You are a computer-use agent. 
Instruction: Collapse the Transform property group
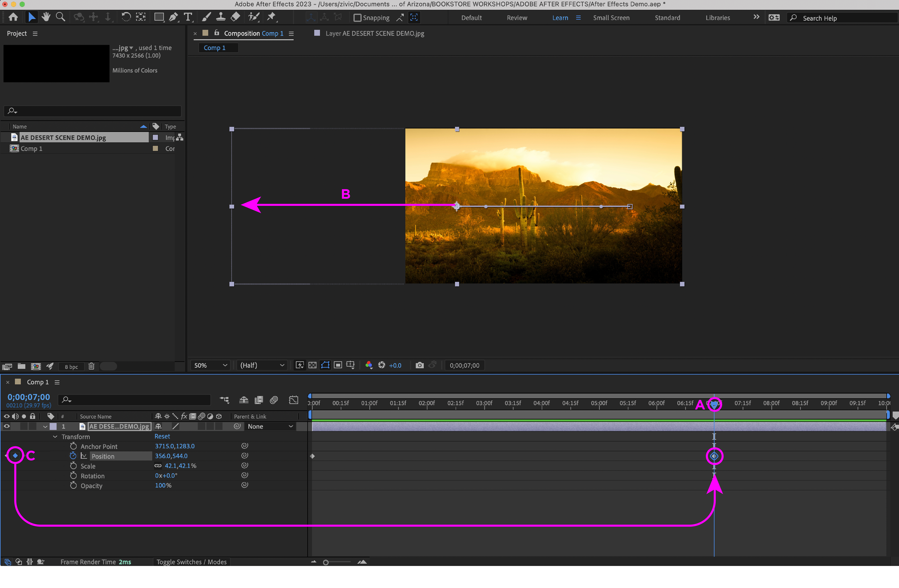(55, 437)
